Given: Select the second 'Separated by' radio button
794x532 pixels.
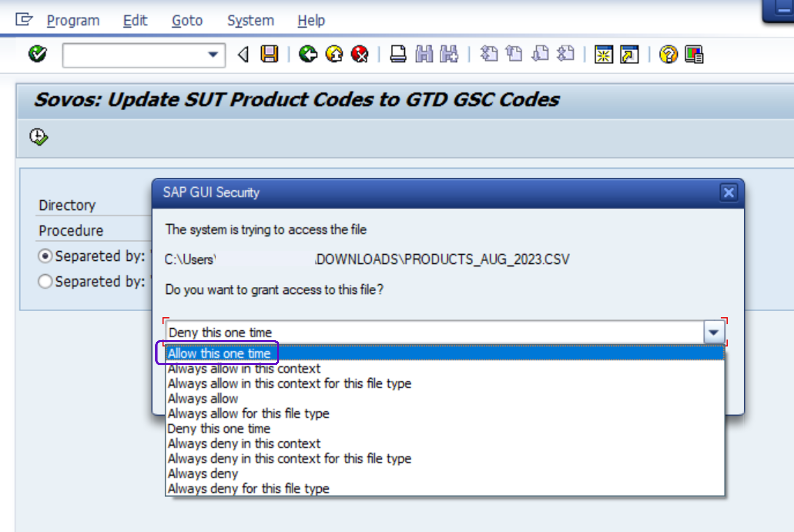Looking at the screenshot, I should (x=45, y=281).
